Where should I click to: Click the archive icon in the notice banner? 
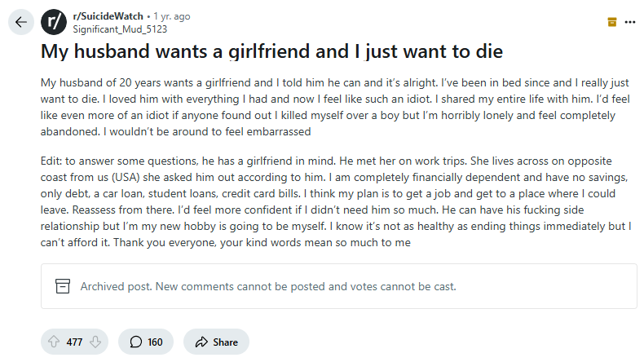pos(62,286)
